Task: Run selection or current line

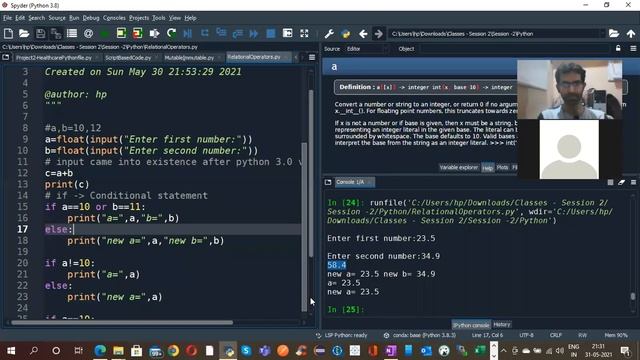Action: [x=154, y=33]
